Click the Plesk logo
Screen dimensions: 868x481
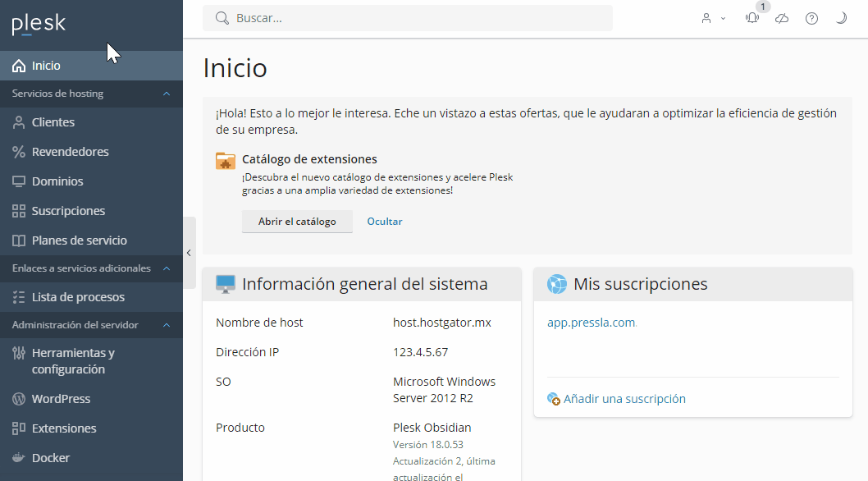[39, 24]
